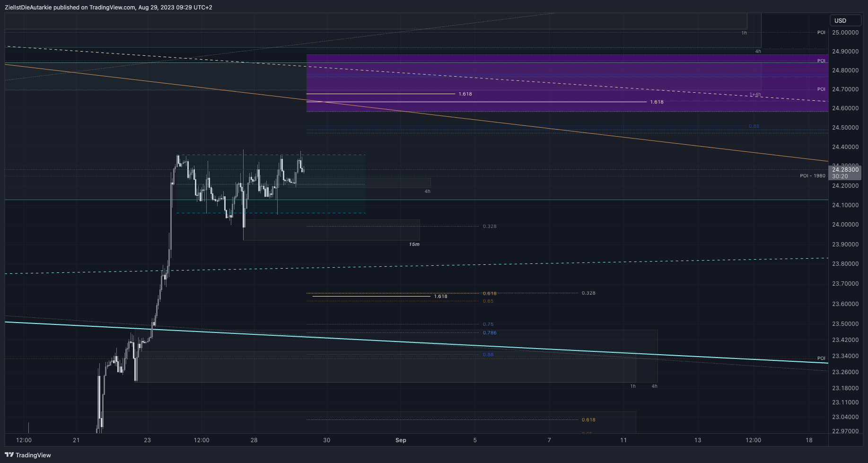The image size is (868, 463).
Task: Select the POI - 1980 level label
Action: 813,176
